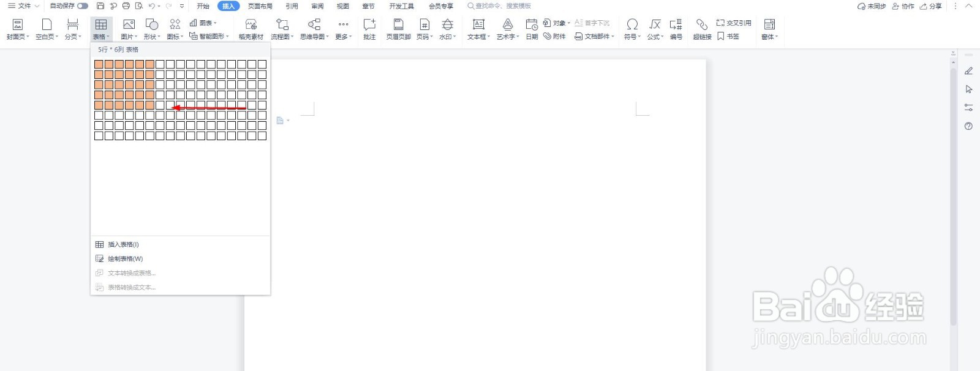Click the 未同步 sync status button
This screenshot has width=980, height=371.
pyautogui.click(x=872, y=6)
